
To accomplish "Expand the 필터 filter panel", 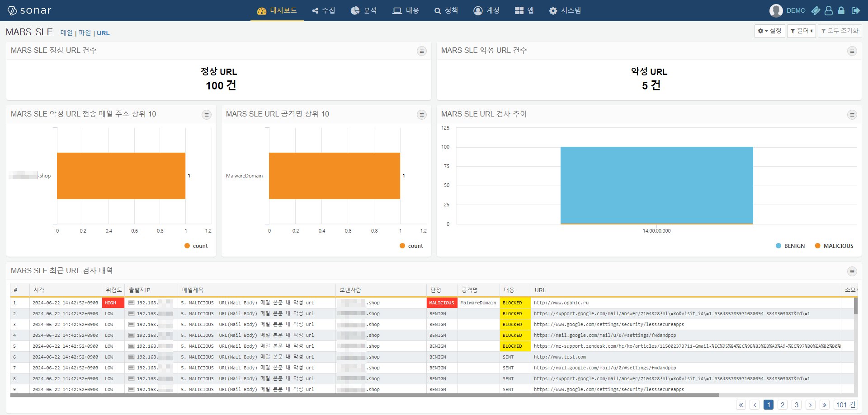I will [801, 31].
